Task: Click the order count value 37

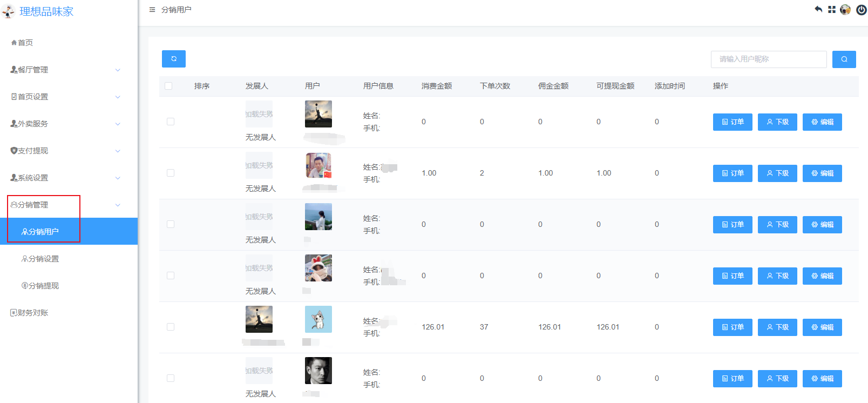Action: pyautogui.click(x=484, y=327)
